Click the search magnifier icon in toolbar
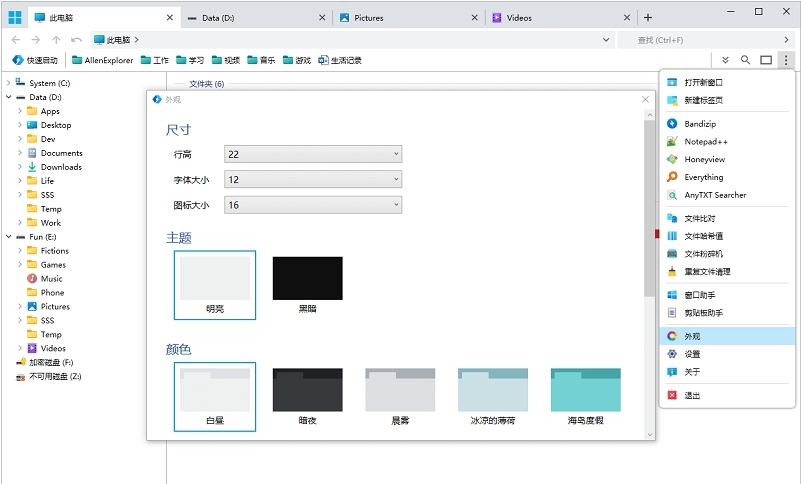Image resolution: width=801 pixels, height=484 pixels. tap(745, 60)
